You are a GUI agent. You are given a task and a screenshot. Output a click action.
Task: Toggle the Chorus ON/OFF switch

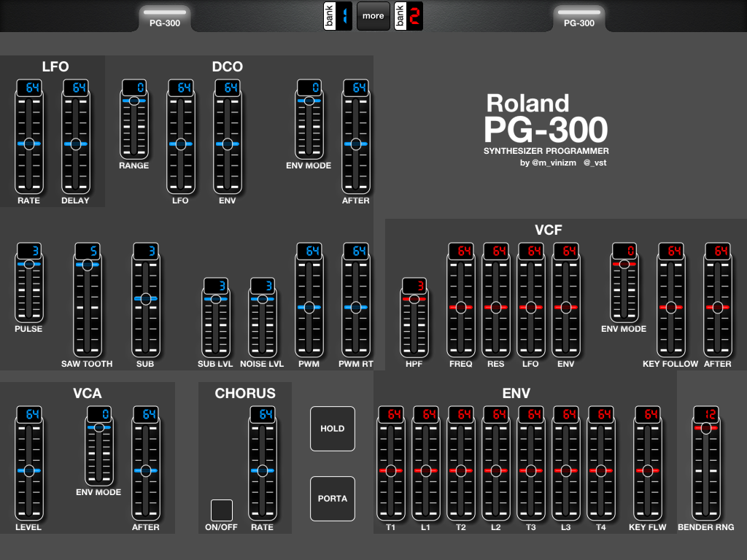click(222, 510)
